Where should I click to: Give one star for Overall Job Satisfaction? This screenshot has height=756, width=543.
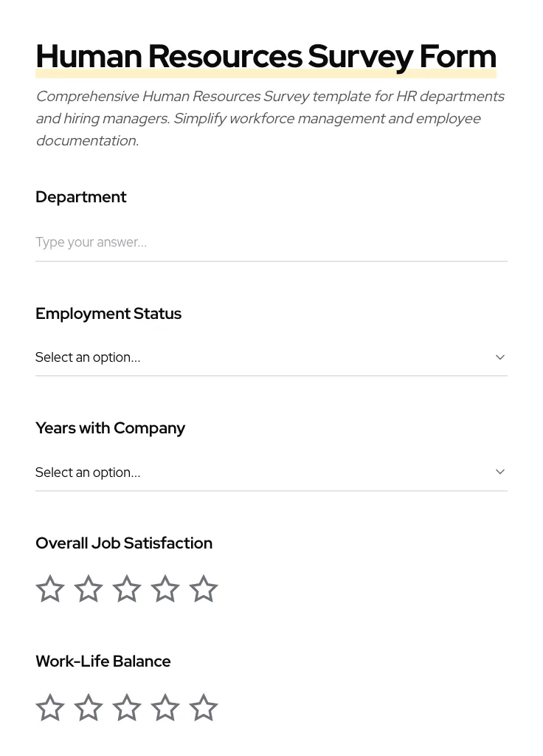click(50, 588)
